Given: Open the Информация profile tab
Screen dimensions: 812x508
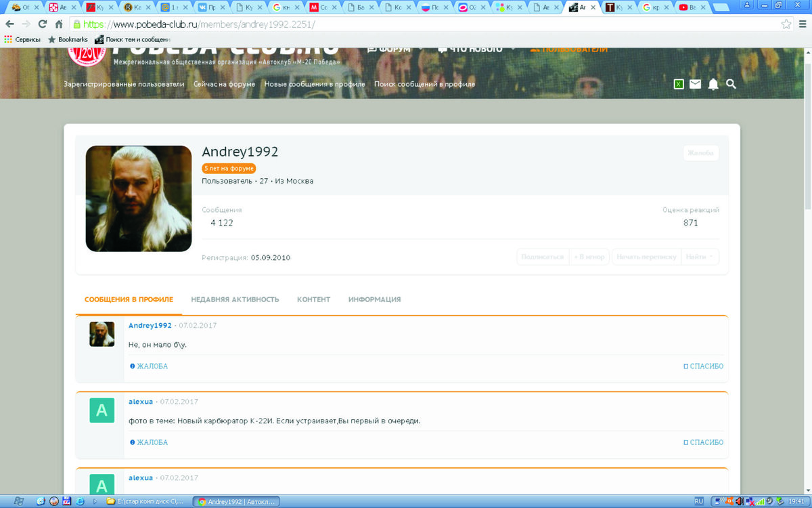Looking at the screenshot, I should point(374,299).
